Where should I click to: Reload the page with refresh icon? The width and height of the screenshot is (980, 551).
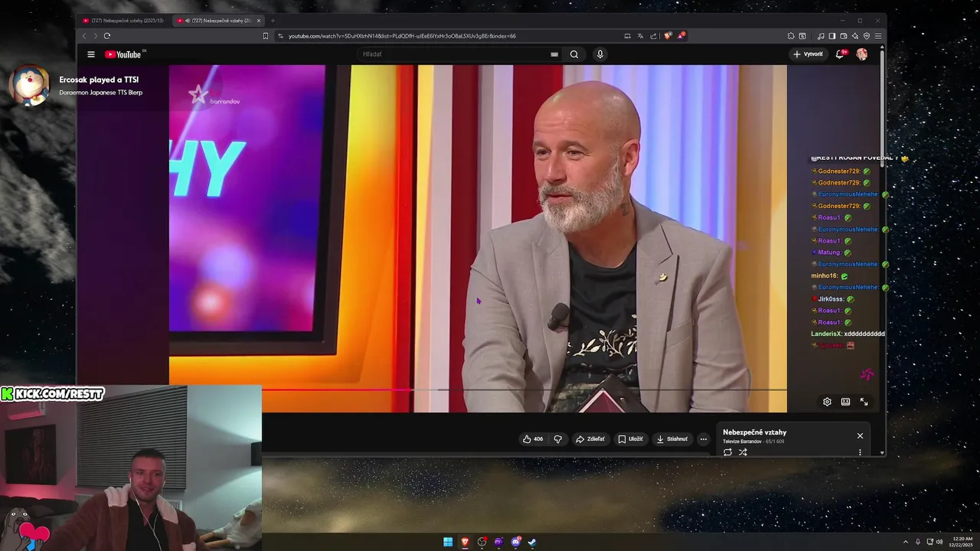tap(107, 36)
